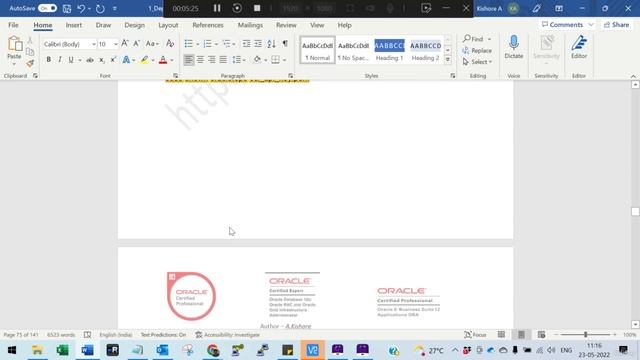Open the Select dropdown

click(x=477, y=62)
